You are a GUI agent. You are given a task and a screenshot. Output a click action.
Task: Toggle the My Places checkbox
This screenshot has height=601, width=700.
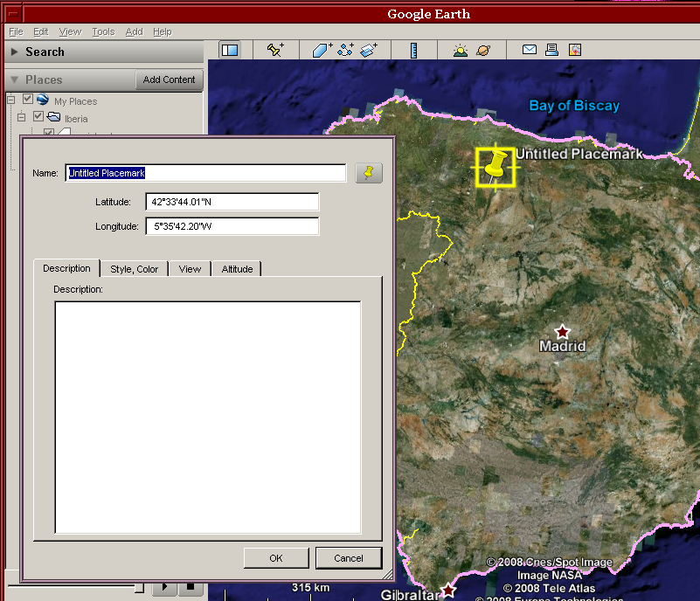pyautogui.click(x=28, y=99)
